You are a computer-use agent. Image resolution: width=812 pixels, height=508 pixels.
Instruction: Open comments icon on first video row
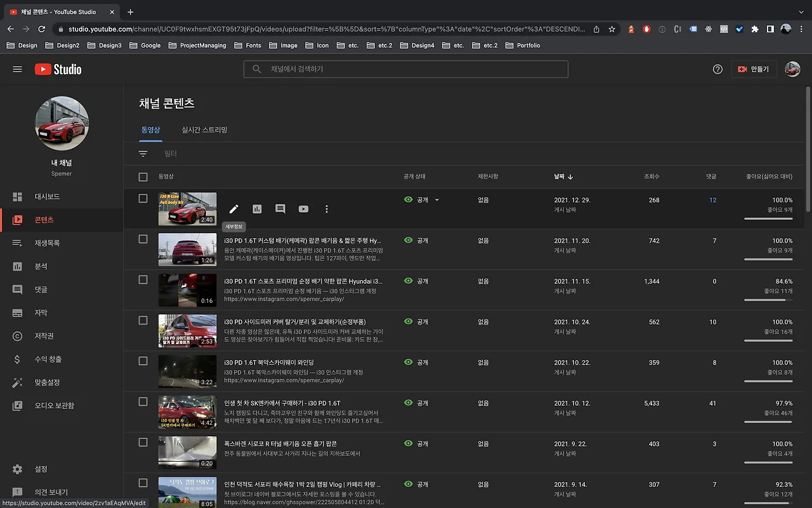point(280,209)
